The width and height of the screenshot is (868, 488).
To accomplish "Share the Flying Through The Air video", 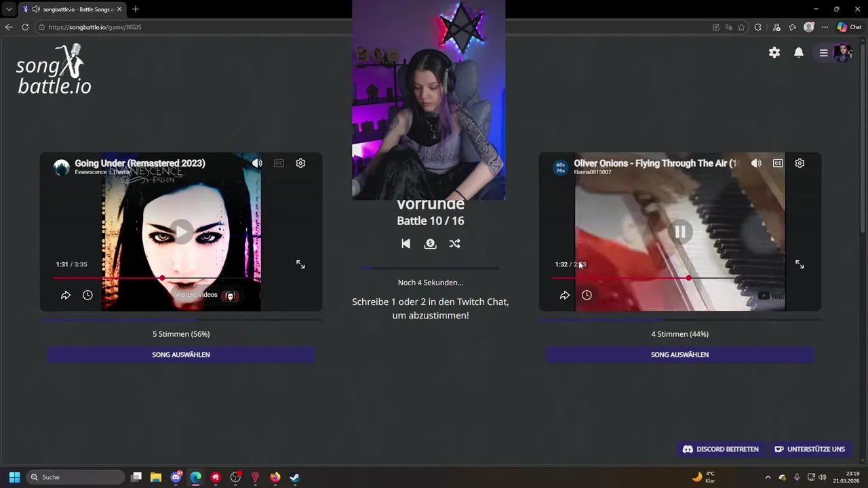I will coord(565,295).
